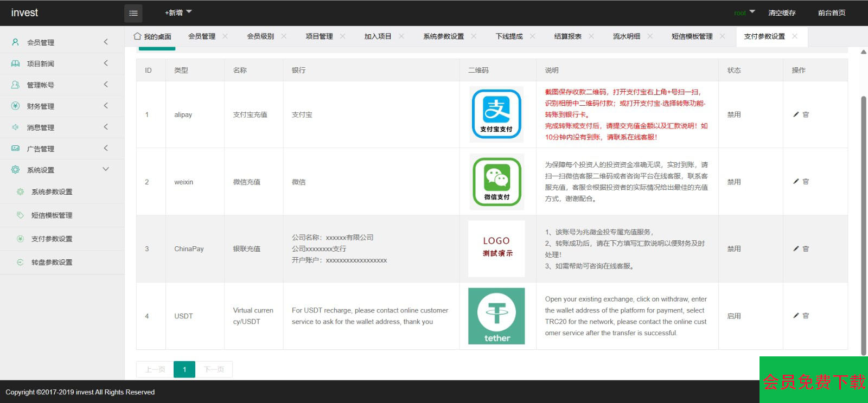Delete the alipay row with trash icon
This screenshot has height=403, width=868.
click(806, 114)
